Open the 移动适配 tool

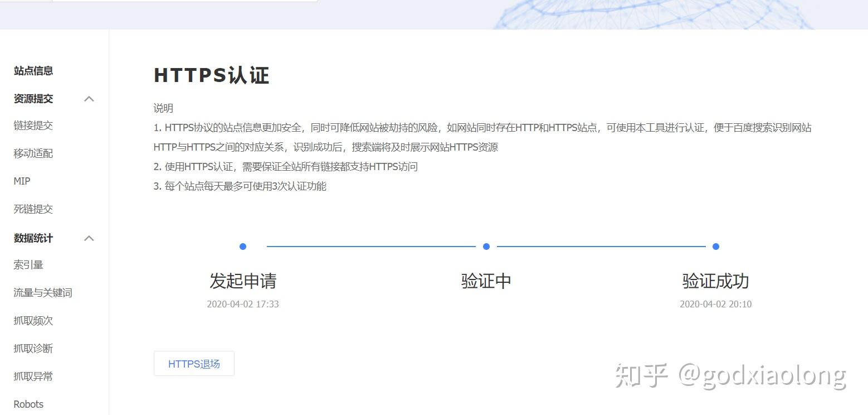(33, 153)
